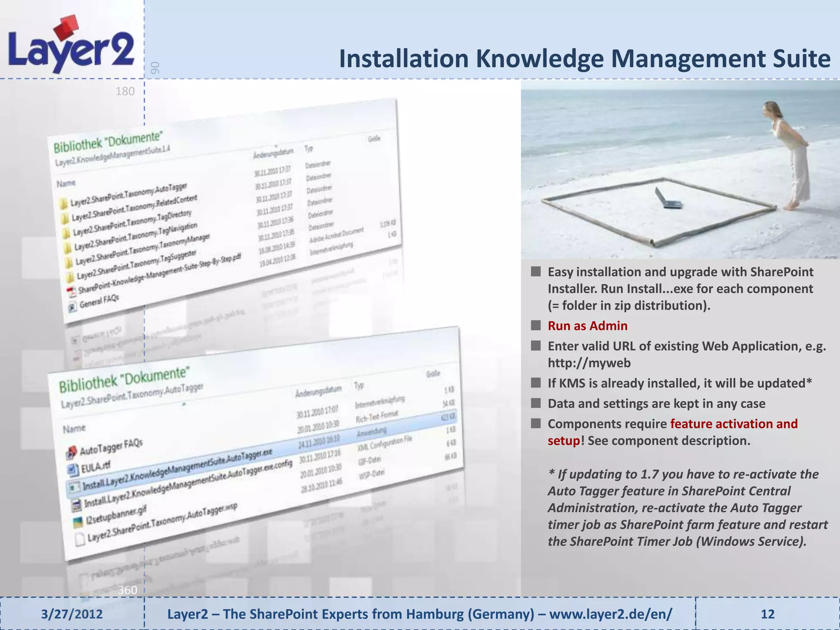Click the Rich-Text-Format type cell
This screenshot has height=630, width=840.
click(x=377, y=417)
